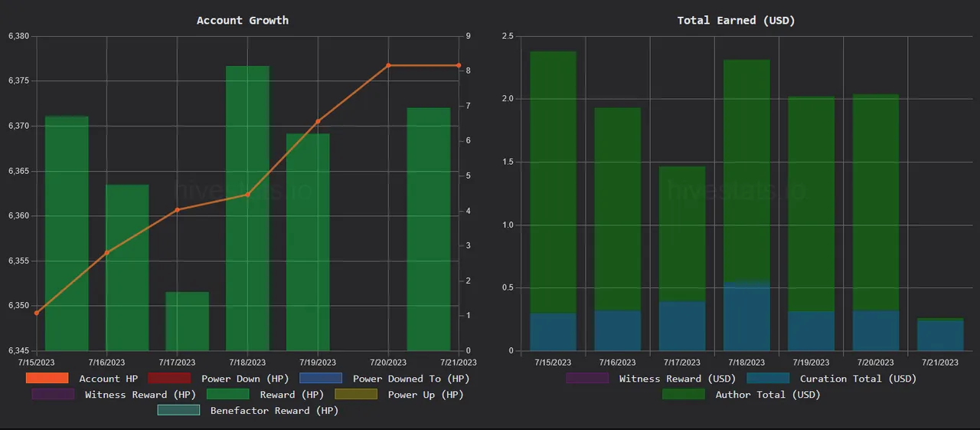
Task: Click the 7/15/2023 author total bar segment
Action: point(553,182)
